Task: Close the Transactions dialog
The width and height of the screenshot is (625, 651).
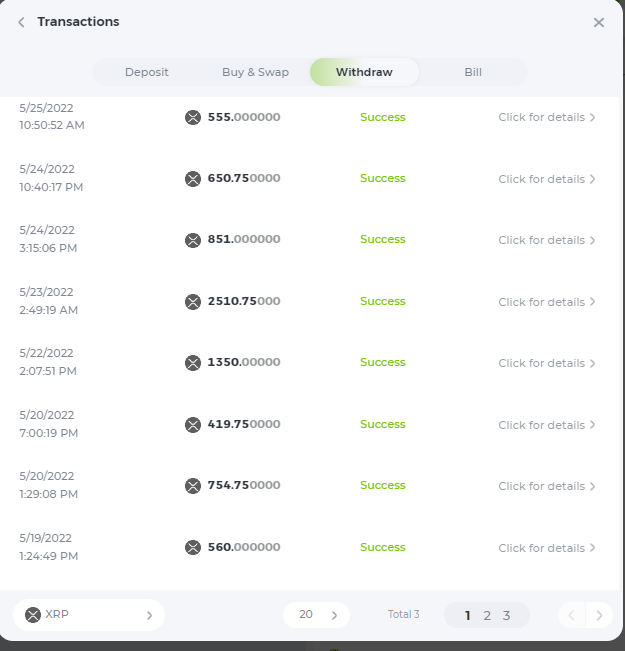Action: tap(598, 22)
